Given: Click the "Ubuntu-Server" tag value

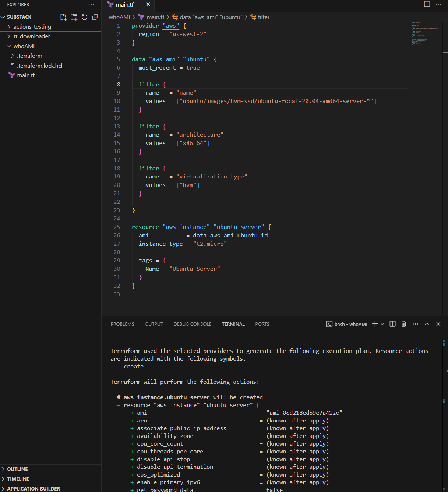Looking at the screenshot, I should 195,269.
